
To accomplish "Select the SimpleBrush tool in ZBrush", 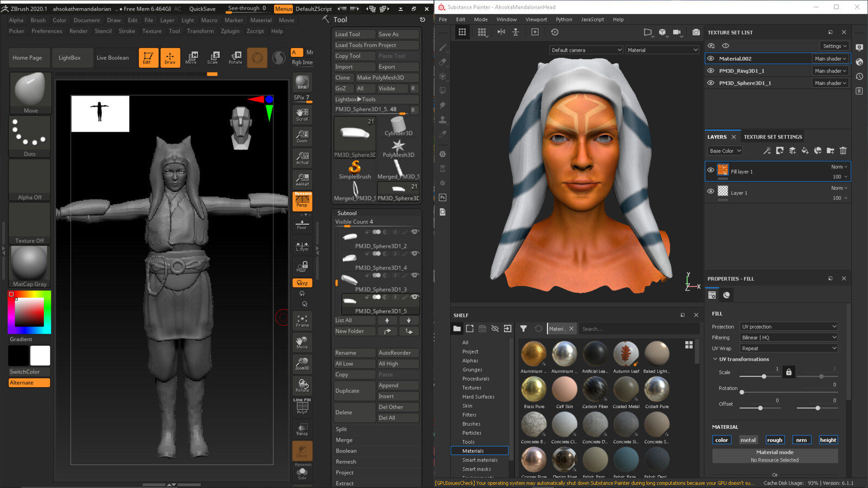I will [355, 170].
